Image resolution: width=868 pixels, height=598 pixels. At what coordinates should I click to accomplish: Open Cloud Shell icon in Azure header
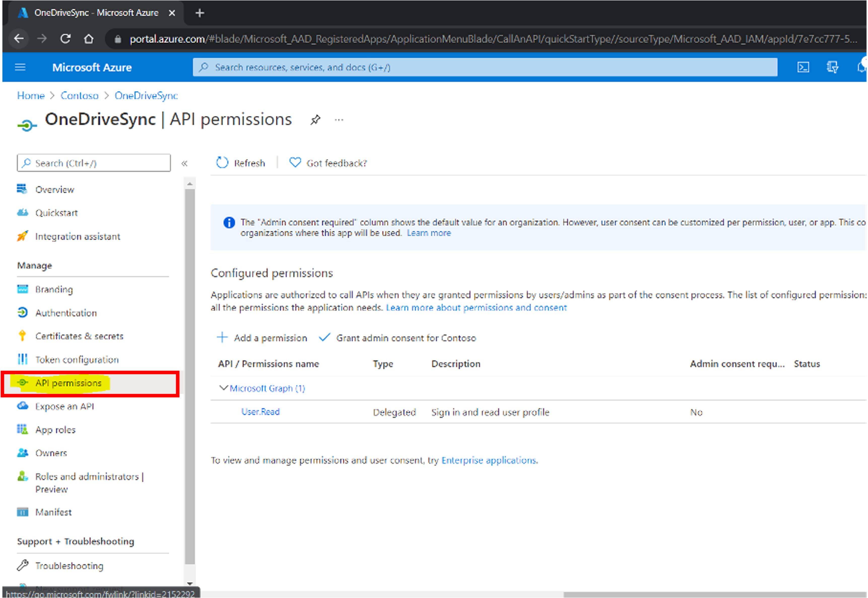[x=803, y=67]
